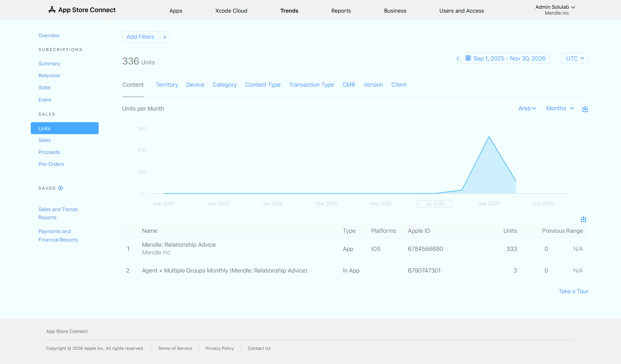Switch to the Client tab

[x=399, y=85]
